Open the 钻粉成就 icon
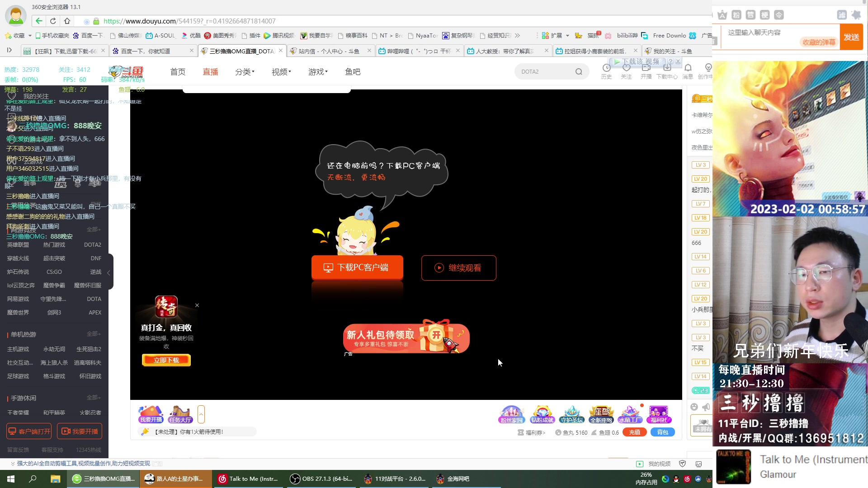Screen dimensions: 868x488 click(x=542, y=414)
